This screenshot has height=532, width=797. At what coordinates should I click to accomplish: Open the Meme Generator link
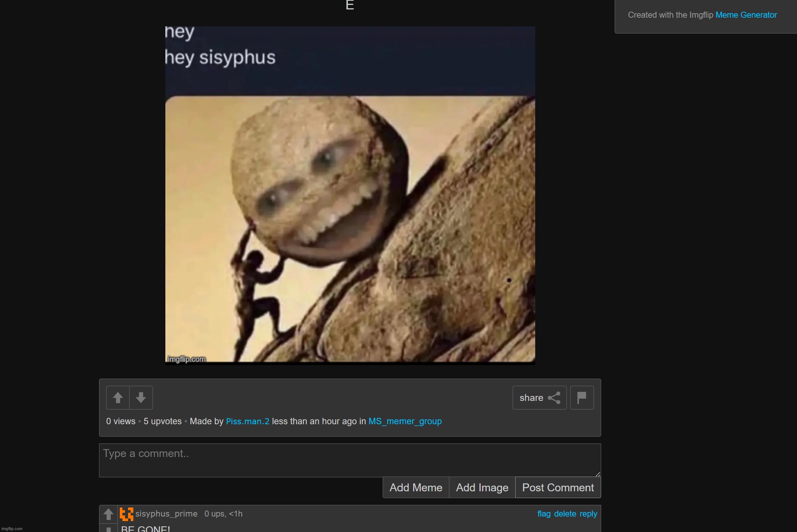(746, 15)
